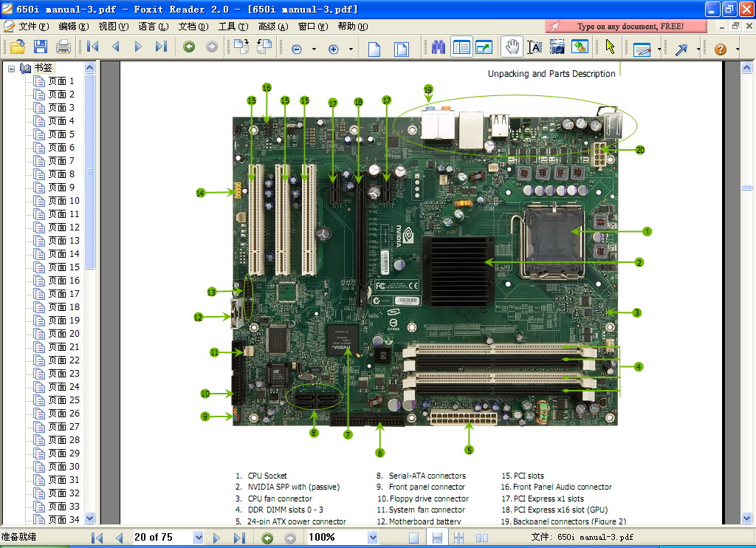Image resolution: width=756 pixels, height=548 pixels.
Task: Rotate the page clockwise
Action: coord(241,47)
